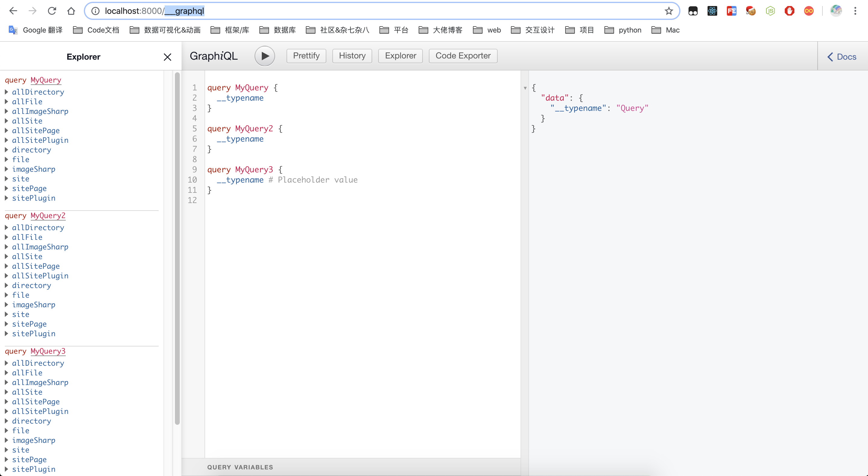
Task: Click the Node.js extension icon
Action: tap(770, 11)
